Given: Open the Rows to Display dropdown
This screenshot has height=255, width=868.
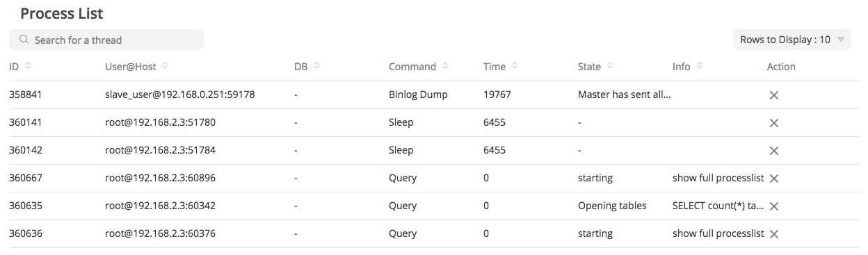Looking at the screenshot, I should (x=792, y=40).
